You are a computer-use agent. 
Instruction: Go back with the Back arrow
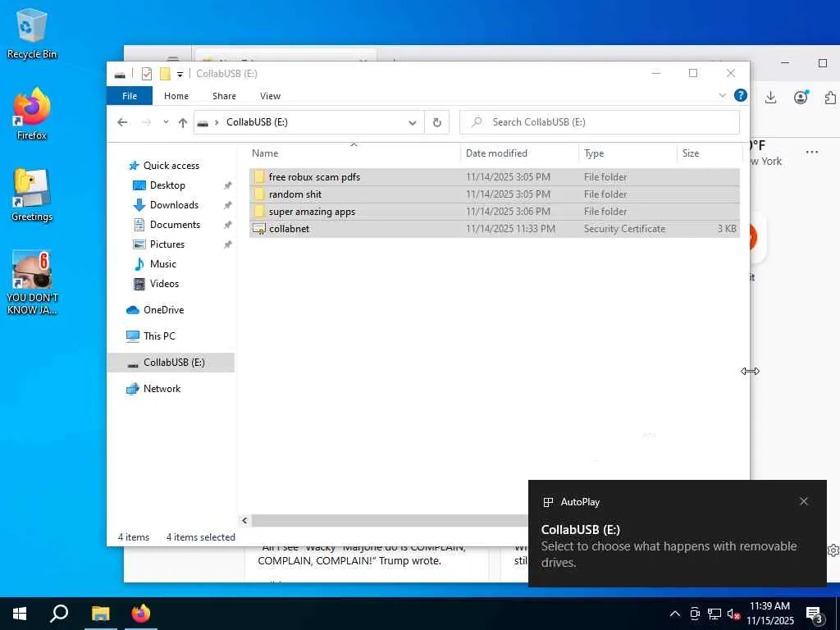point(122,122)
